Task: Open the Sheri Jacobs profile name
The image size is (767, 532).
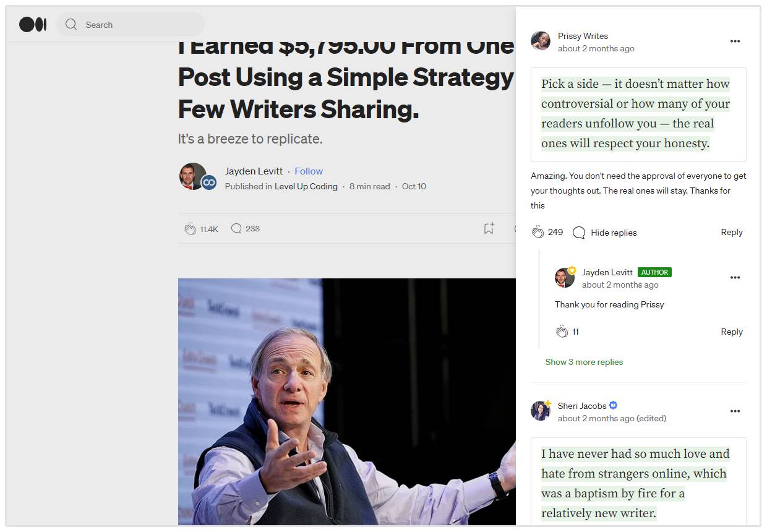Action: [582, 406]
